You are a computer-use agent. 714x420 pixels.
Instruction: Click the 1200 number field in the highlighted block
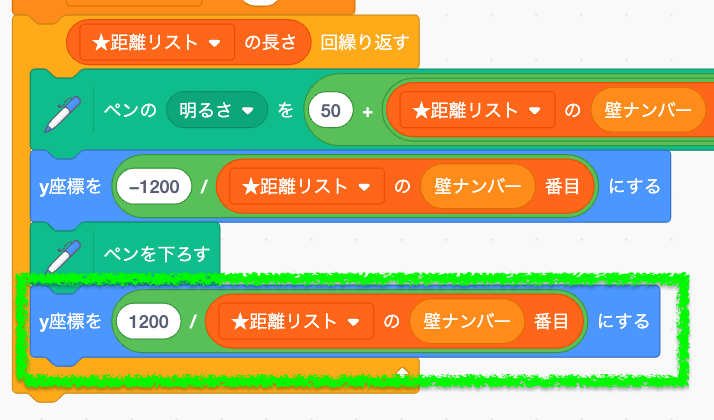[148, 322]
